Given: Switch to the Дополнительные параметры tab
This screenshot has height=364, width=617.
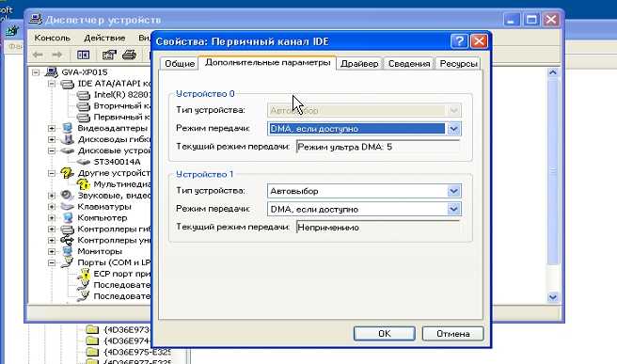Looking at the screenshot, I should [267, 63].
